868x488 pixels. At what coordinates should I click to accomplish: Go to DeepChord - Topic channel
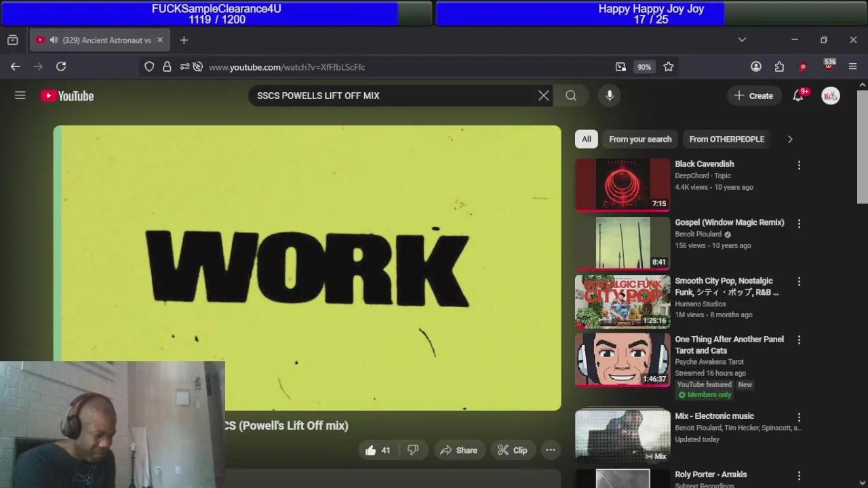(x=703, y=176)
